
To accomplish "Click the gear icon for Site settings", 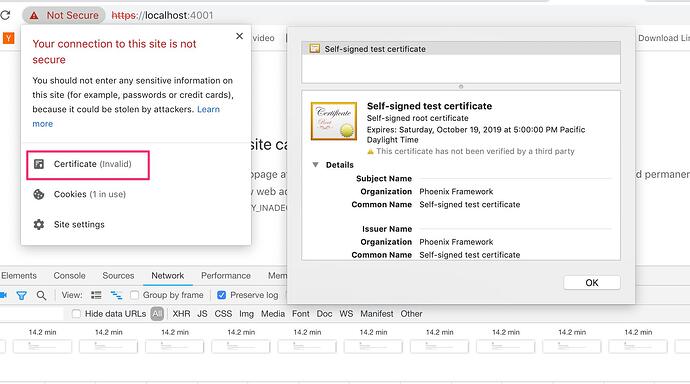I will (x=39, y=224).
